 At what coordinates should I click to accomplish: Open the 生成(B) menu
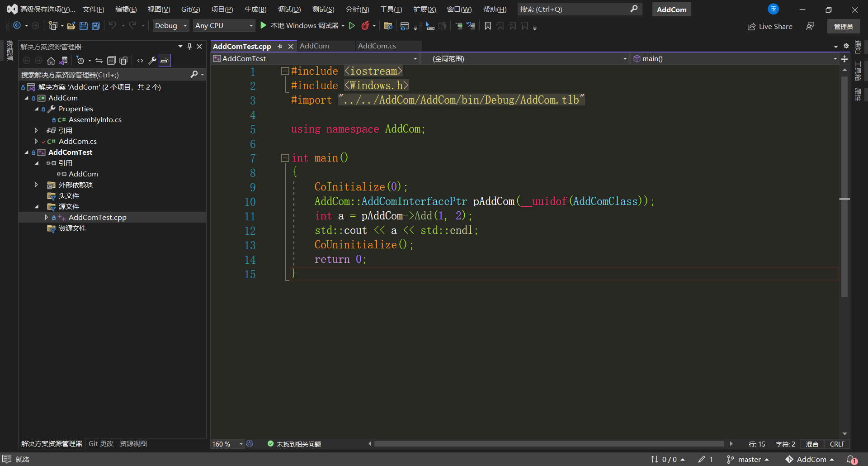255,10
